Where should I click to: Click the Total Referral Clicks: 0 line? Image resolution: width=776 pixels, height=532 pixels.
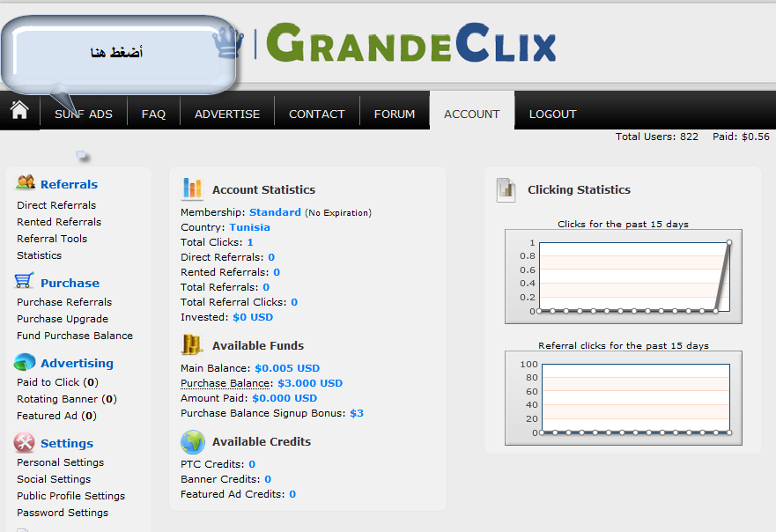pos(239,302)
